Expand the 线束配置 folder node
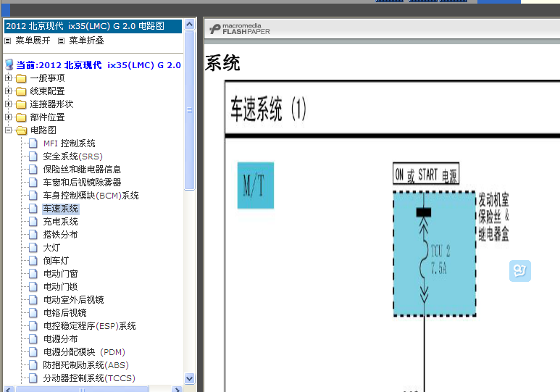The width and height of the screenshot is (560, 392). [x=8, y=91]
